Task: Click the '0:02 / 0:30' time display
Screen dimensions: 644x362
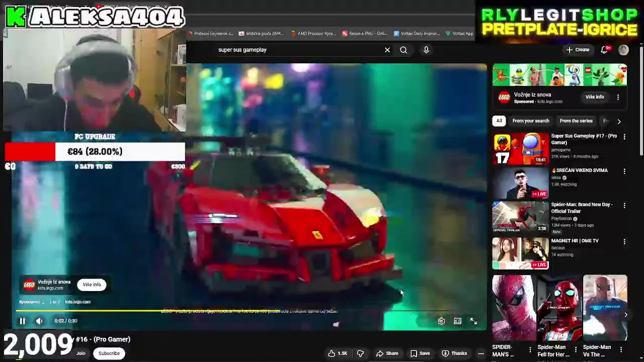Action: click(x=66, y=321)
